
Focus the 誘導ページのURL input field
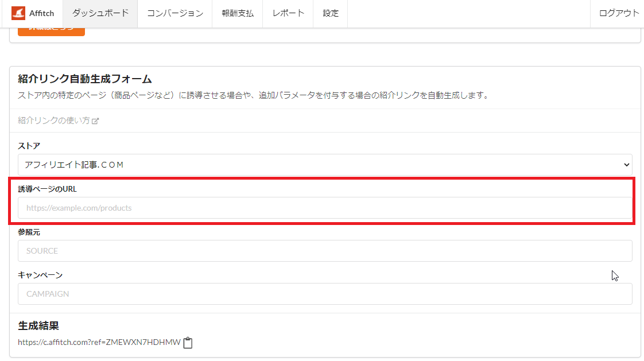coord(325,208)
